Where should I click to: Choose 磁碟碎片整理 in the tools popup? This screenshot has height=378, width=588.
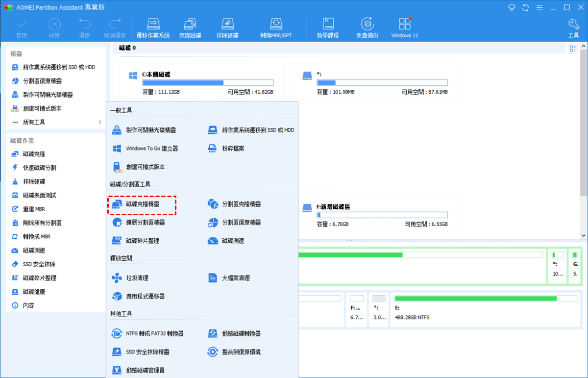(136, 241)
